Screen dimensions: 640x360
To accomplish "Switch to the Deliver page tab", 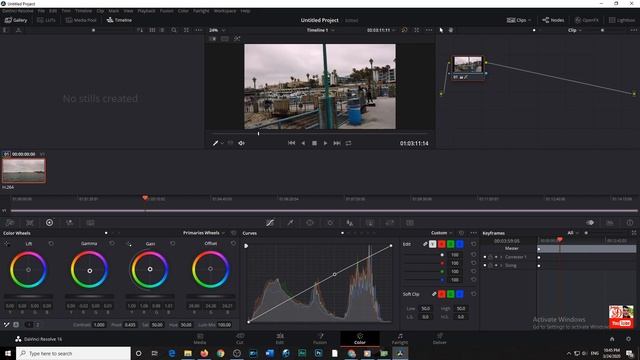I will 440,338.
